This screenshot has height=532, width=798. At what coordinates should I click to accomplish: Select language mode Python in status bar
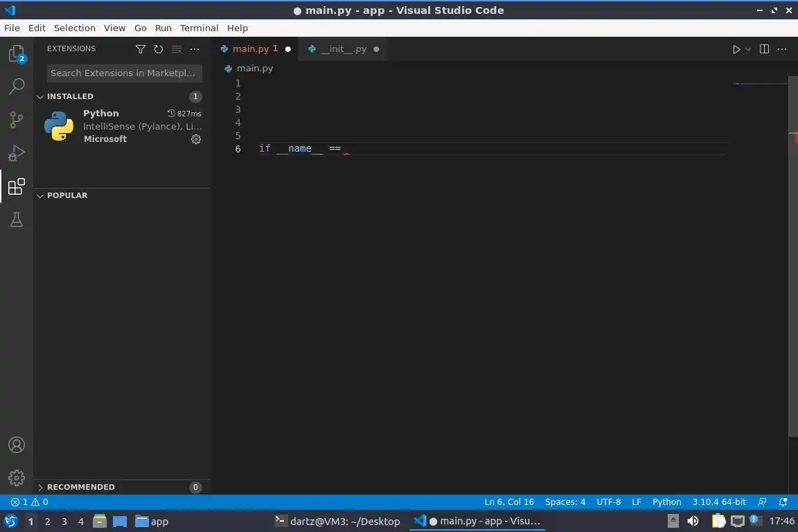pyautogui.click(x=666, y=502)
